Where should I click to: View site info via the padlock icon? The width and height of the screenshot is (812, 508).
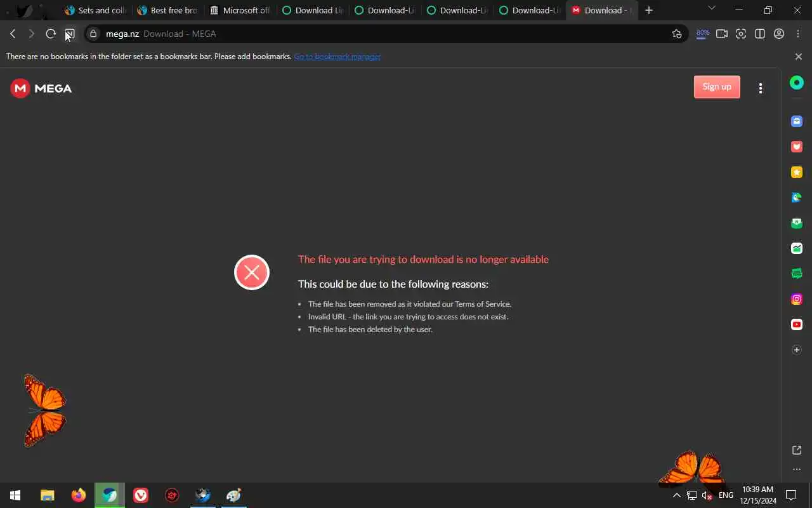pos(93,34)
